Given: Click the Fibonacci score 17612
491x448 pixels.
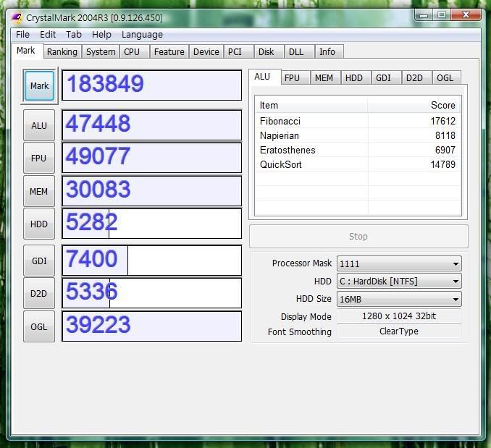Looking at the screenshot, I should point(442,121).
